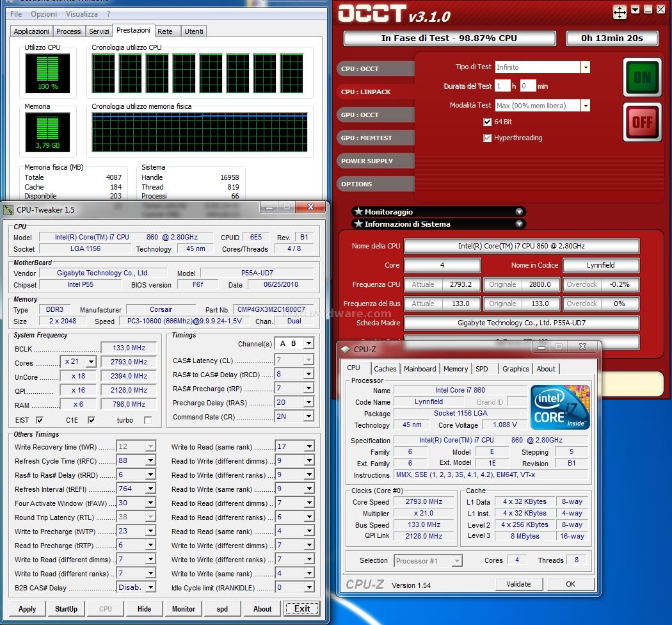The height and width of the screenshot is (625, 672).
Task: Click the spd button in CPU-Tweaker
Action: pyautogui.click(x=223, y=609)
